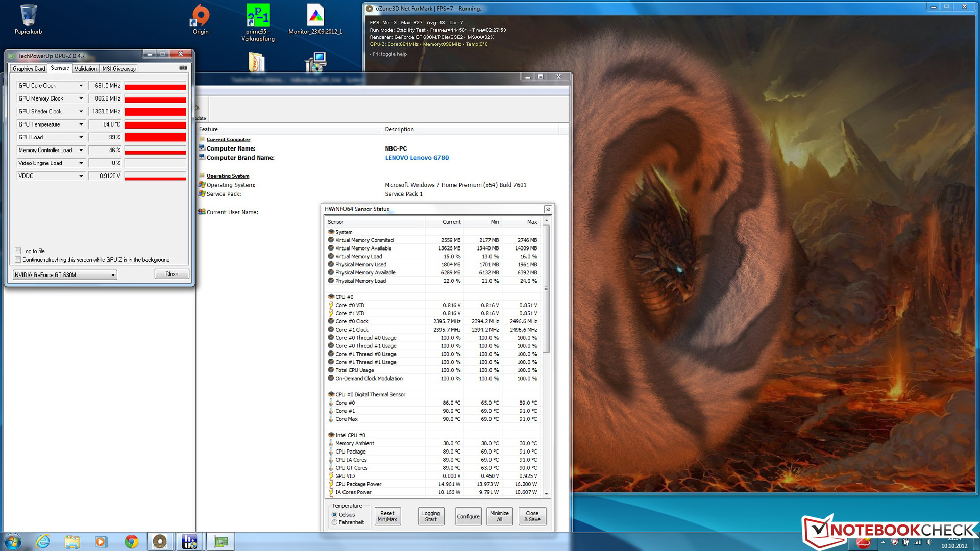Click the Memory Controller Load graph bar
980x551 pixels.
(x=155, y=150)
